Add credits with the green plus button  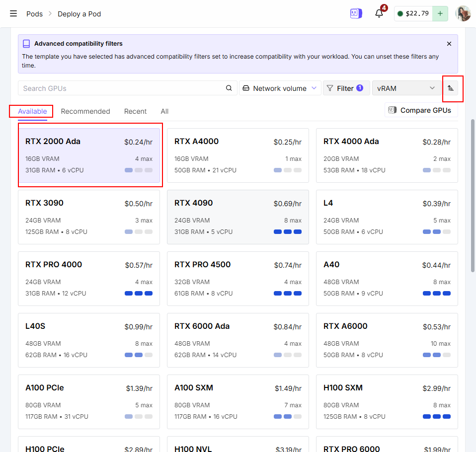(x=440, y=14)
